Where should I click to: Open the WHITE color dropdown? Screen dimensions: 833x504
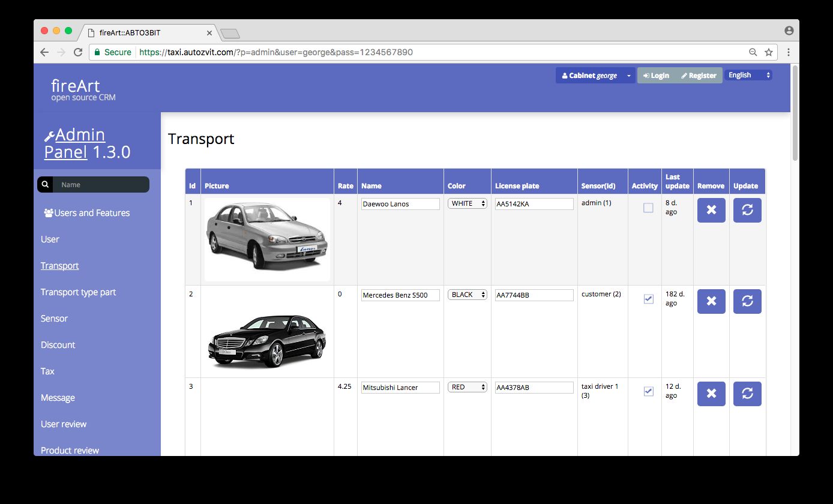pos(467,203)
